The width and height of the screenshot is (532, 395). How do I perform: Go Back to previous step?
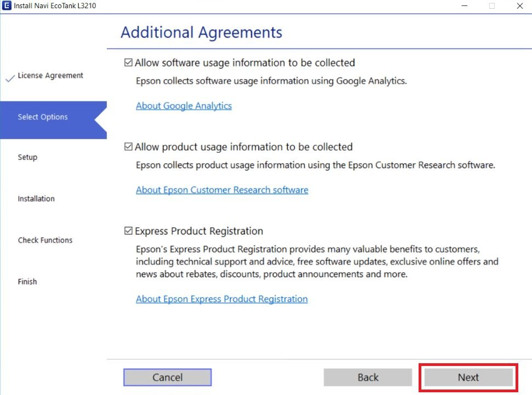pyautogui.click(x=368, y=377)
